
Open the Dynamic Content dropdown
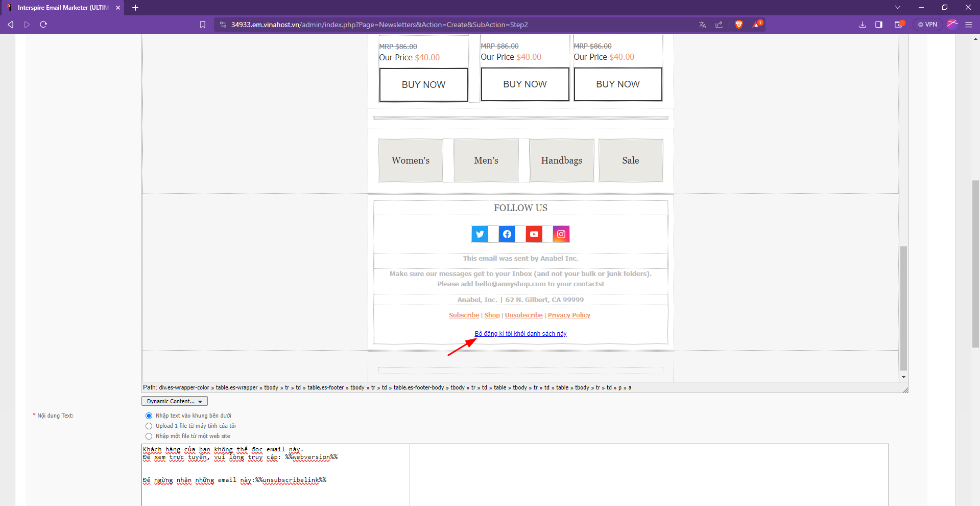[174, 401]
